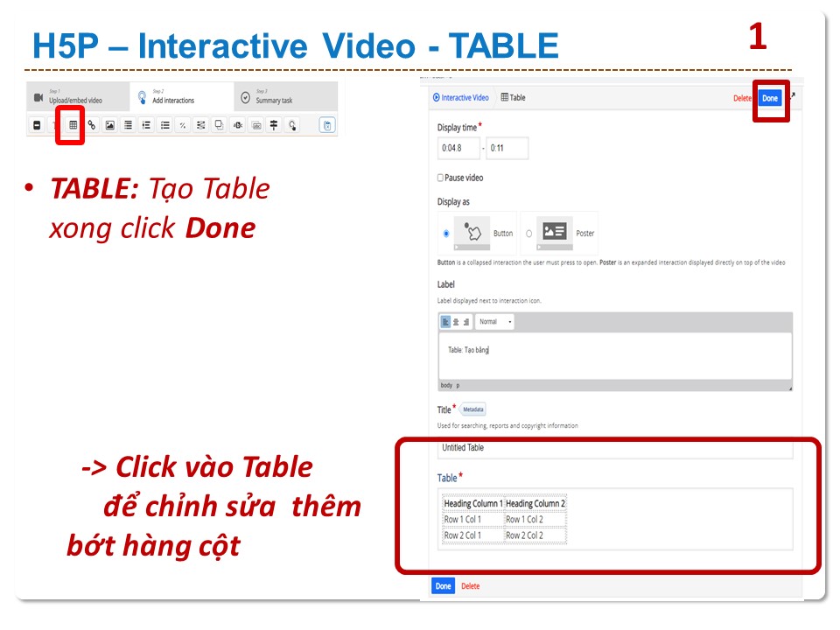Click the paste clipboard icon in the toolbar
The width and height of the screenshot is (840, 630).
coord(327,125)
